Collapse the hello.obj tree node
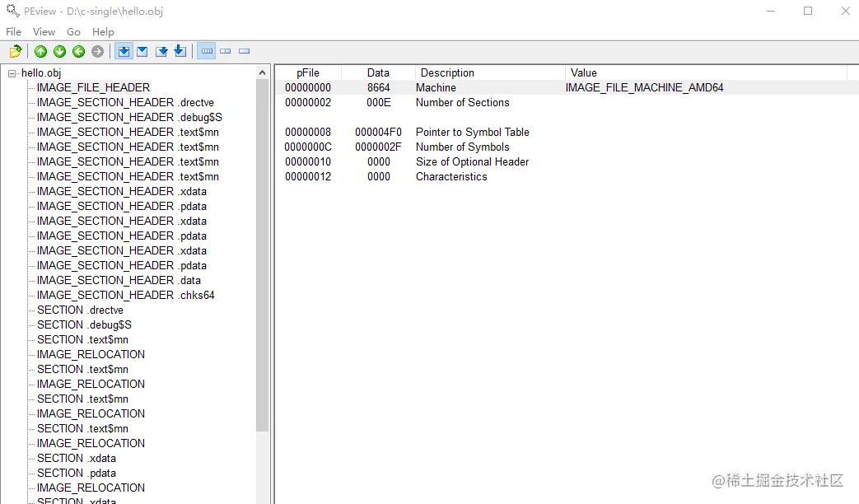The height and width of the screenshot is (504, 859). [12, 73]
